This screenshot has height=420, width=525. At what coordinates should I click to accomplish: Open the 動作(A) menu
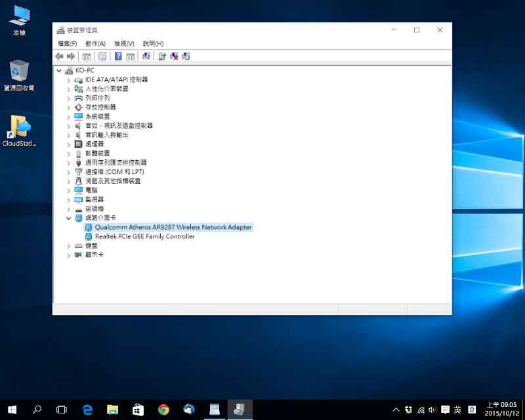point(95,43)
